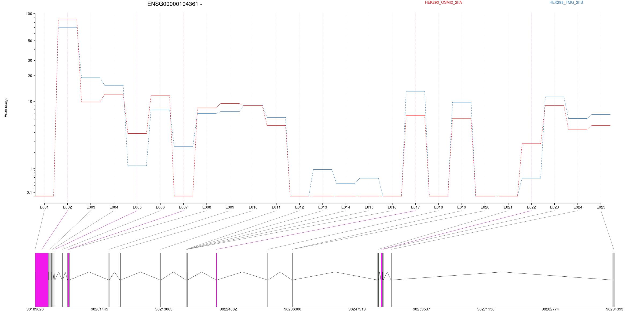Image resolution: width=644 pixels, height=322 pixels.
Task: Click genomic coordinate 98189826
Action: 35,309
